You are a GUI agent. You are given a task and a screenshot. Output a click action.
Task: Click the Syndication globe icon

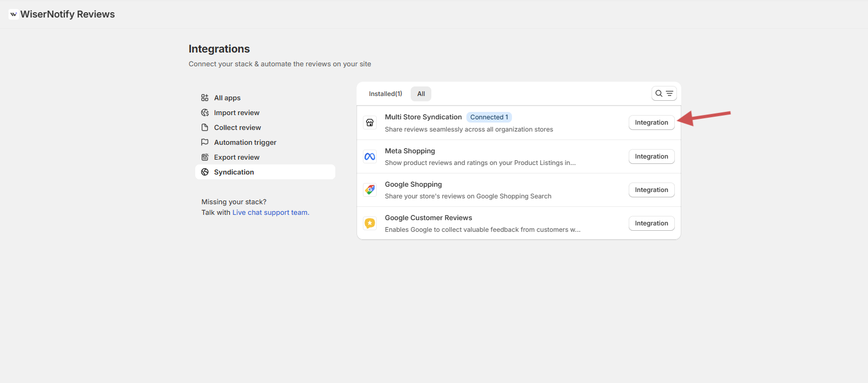pyautogui.click(x=205, y=172)
